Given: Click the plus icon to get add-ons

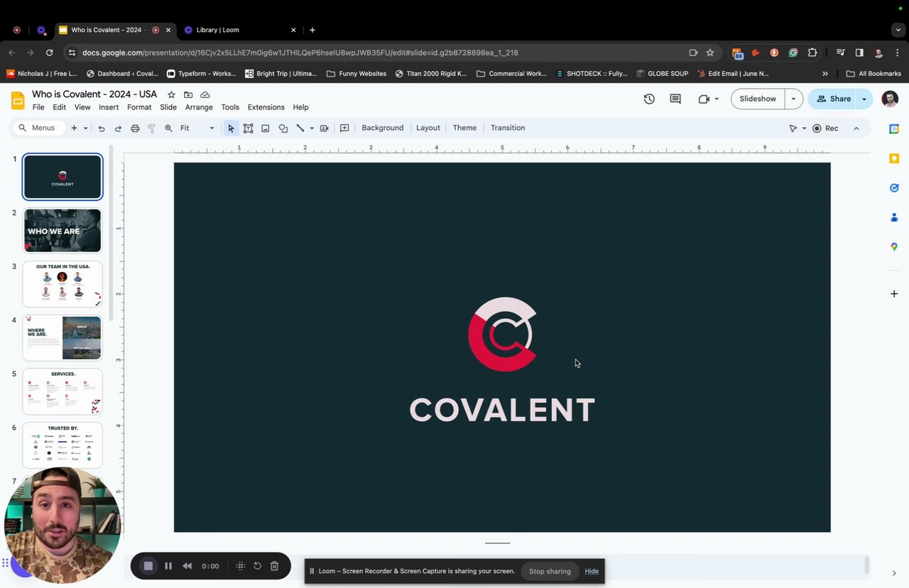Looking at the screenshot, I should pyautogui.click(x=894, y=294).
